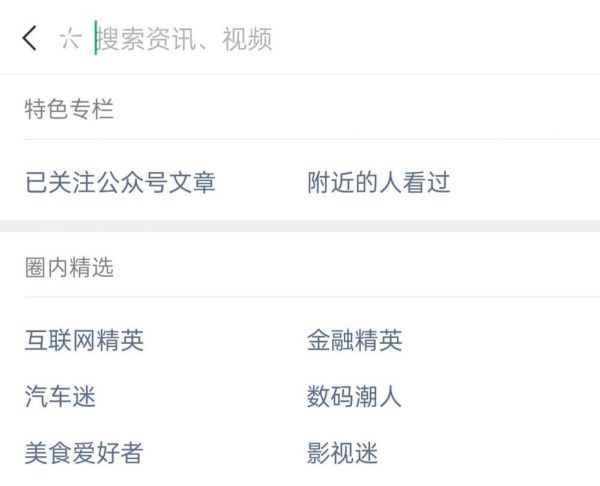Screen dimensions: 600x486
Task: Choose the 数码潮人 category
Action: 354,396
